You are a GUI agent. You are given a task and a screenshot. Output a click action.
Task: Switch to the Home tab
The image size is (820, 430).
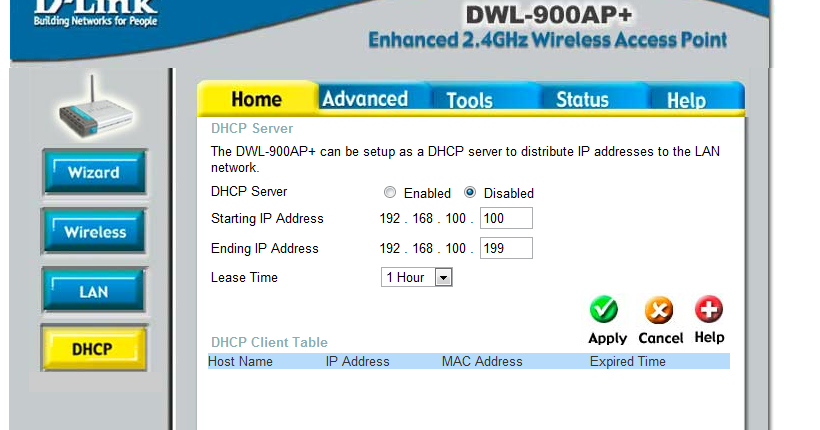[x=257, y=99]
